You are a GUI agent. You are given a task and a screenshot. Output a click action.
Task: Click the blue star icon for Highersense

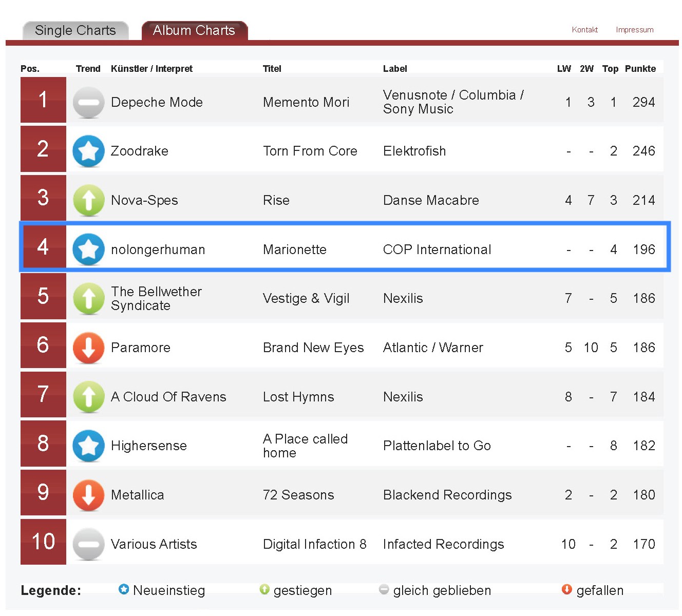click(88, 446)
